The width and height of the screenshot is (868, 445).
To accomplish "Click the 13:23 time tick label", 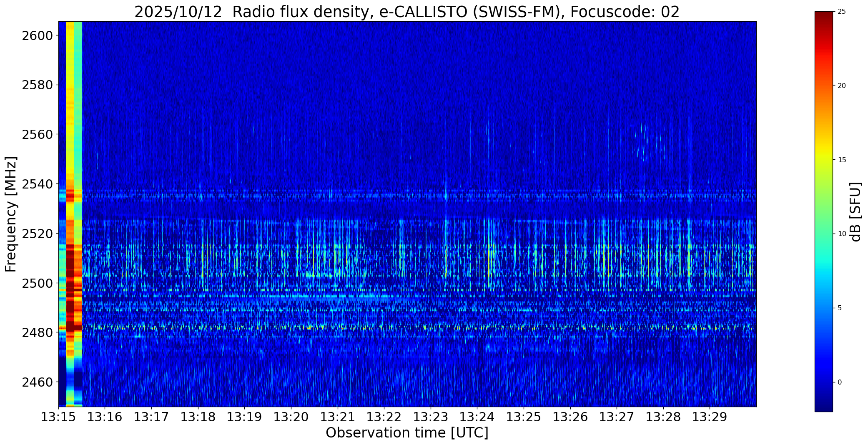I will pos(431,417).
